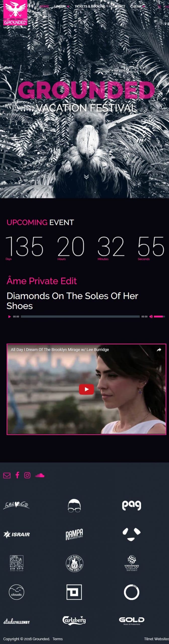Mute the audio player volume

(151, 316)
